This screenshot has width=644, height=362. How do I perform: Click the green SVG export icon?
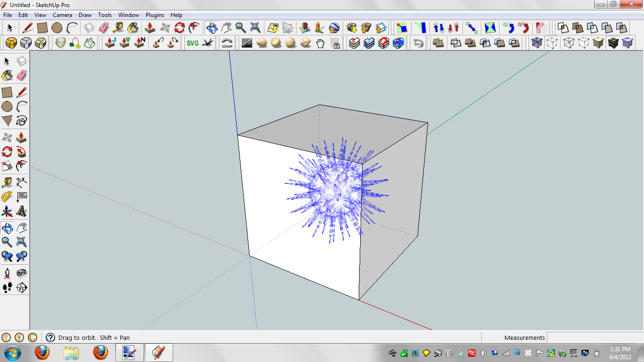click(x=192, y=43)
